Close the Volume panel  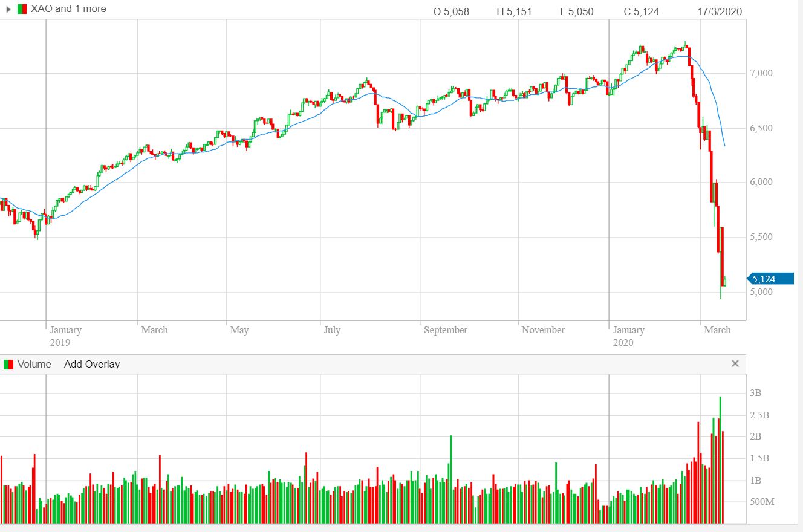[735, 363]
